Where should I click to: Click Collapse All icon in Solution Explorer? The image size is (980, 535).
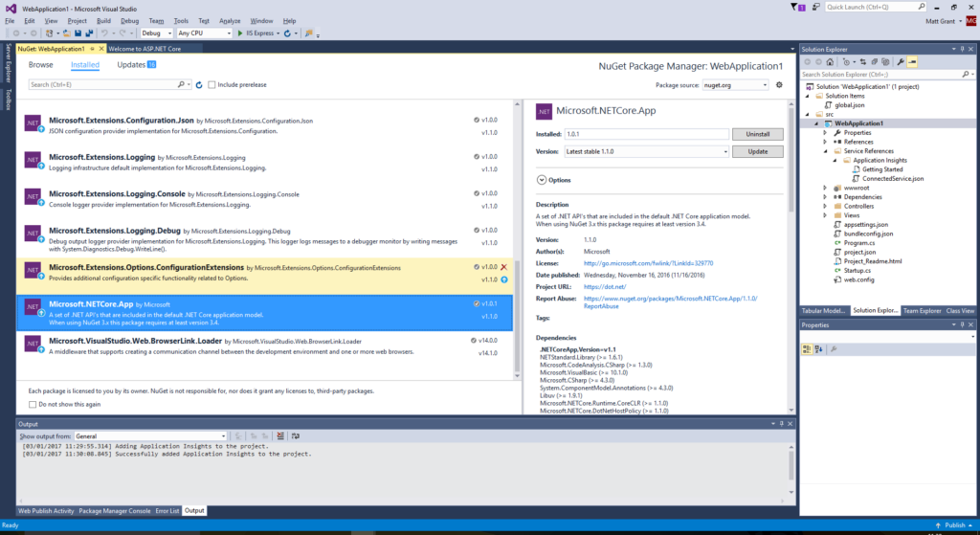(875, 62)
